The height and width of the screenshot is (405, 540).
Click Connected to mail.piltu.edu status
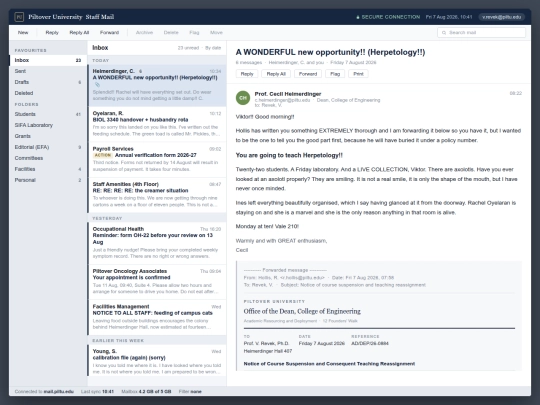click(44, 392)
